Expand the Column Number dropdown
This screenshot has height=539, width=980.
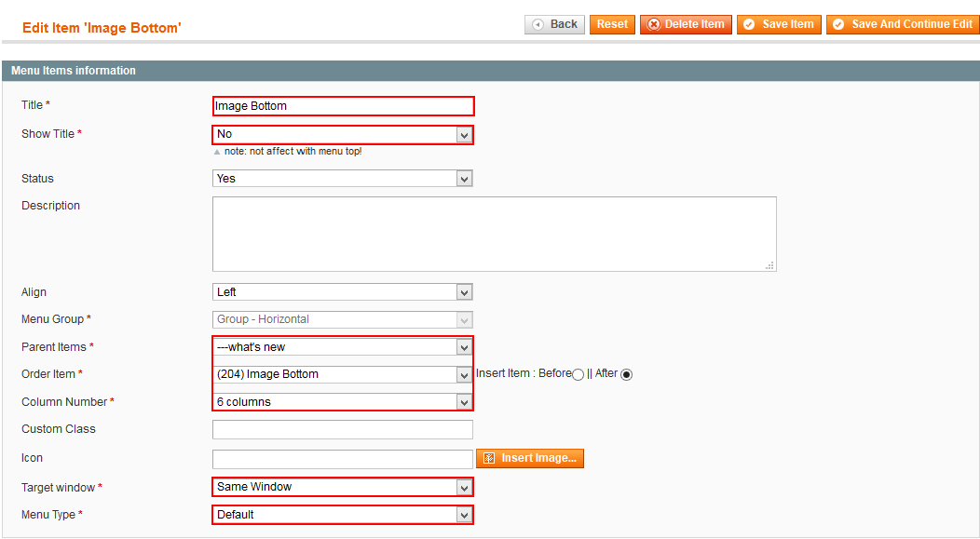pyautogui.click(x=343, y=402)
